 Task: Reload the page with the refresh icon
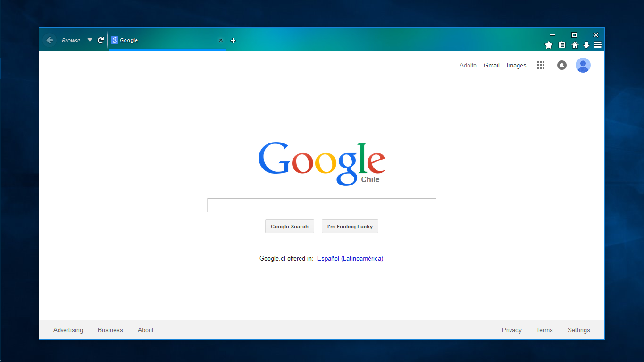coord(100,41)
